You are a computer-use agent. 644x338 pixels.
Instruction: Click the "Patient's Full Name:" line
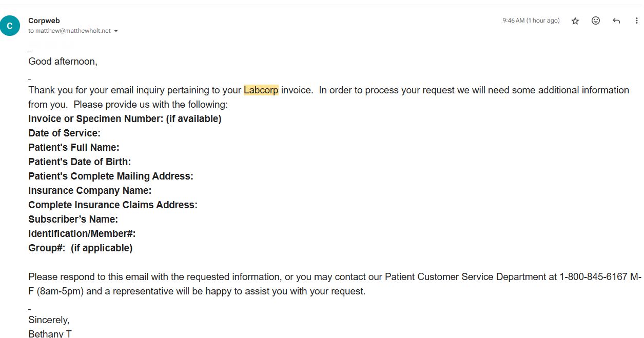74,148
